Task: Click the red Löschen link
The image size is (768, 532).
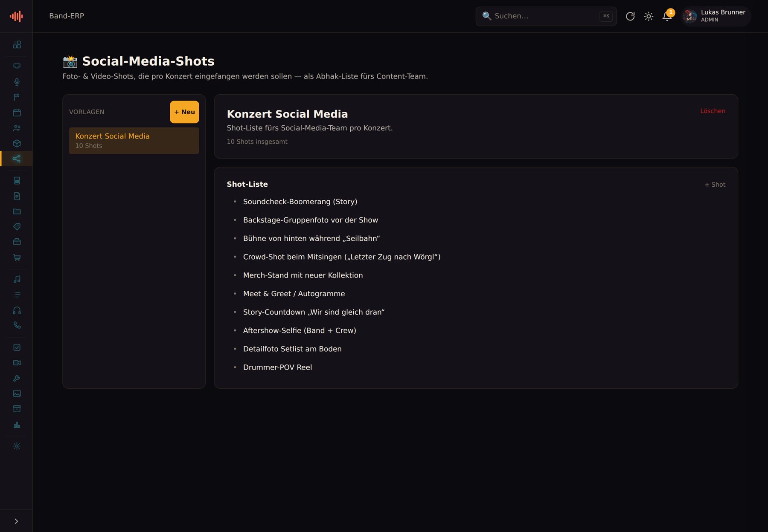Action: [x=713, y=111]
